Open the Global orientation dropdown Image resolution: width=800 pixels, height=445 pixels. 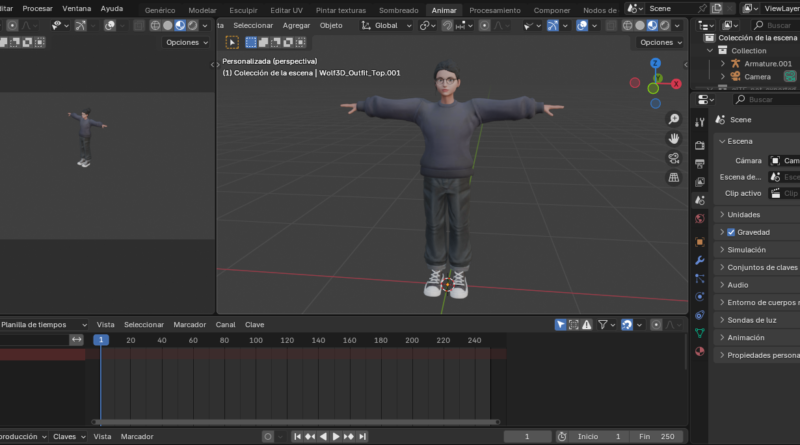tap(386, 25)
